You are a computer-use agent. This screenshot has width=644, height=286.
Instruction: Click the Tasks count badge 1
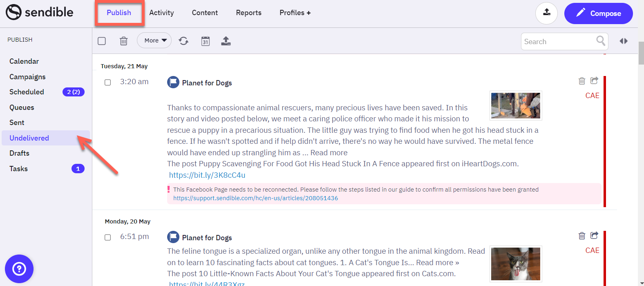click(x=78, y=169)
